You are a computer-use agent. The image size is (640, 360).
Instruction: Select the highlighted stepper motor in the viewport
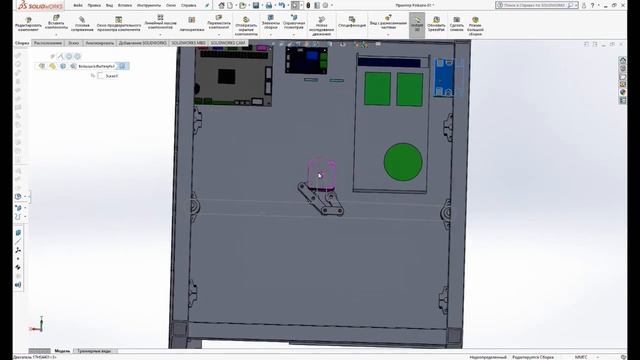(x=322, y=175)
